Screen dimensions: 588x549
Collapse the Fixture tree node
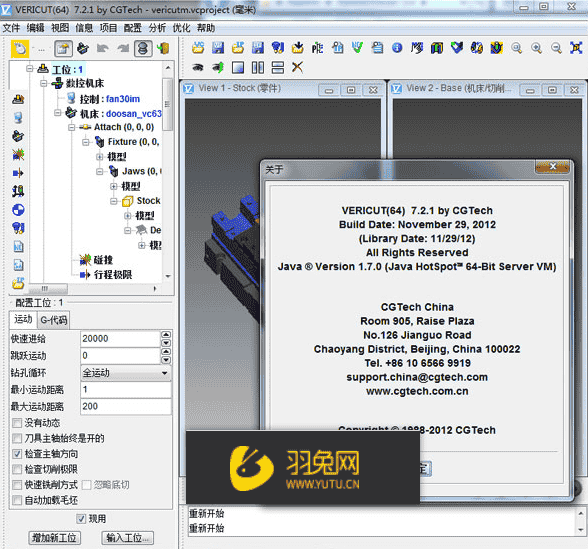[86, 142]
